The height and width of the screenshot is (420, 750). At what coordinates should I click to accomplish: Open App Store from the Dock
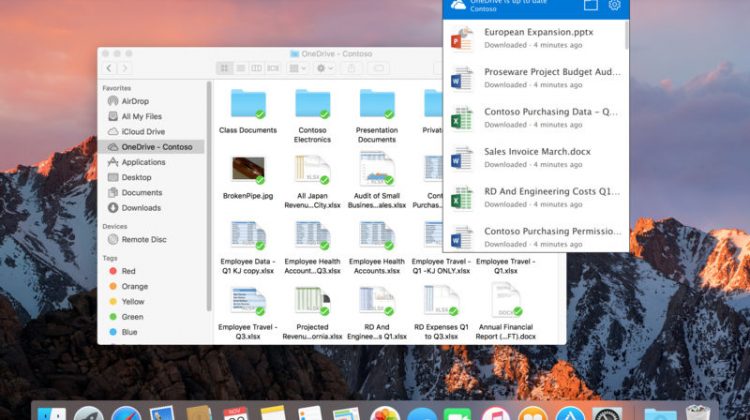pyautogui.click(x=570, y=414)
